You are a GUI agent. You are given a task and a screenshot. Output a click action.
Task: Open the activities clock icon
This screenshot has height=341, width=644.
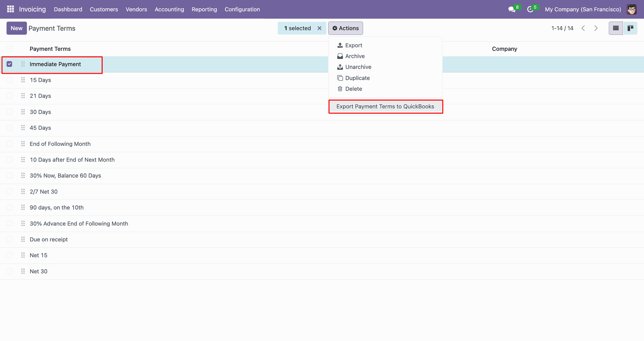[x=530, y=9]
